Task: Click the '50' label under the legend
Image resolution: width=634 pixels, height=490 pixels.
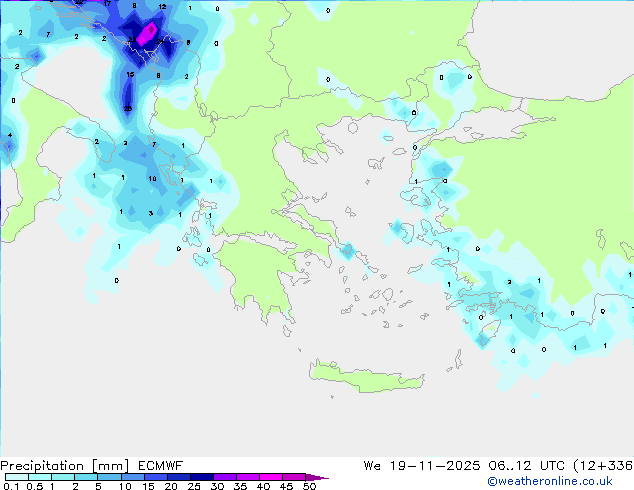Action: coord(309,486)
